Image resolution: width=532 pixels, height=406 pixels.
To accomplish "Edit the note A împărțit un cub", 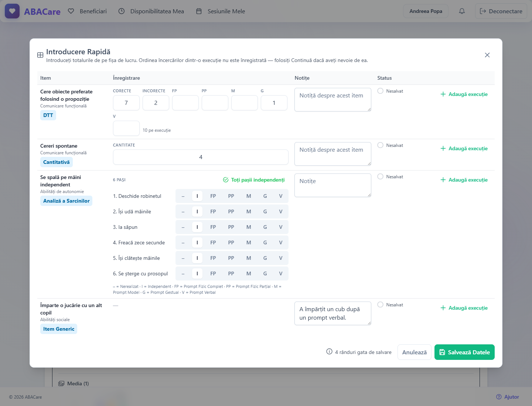I will tap(333, 313).
